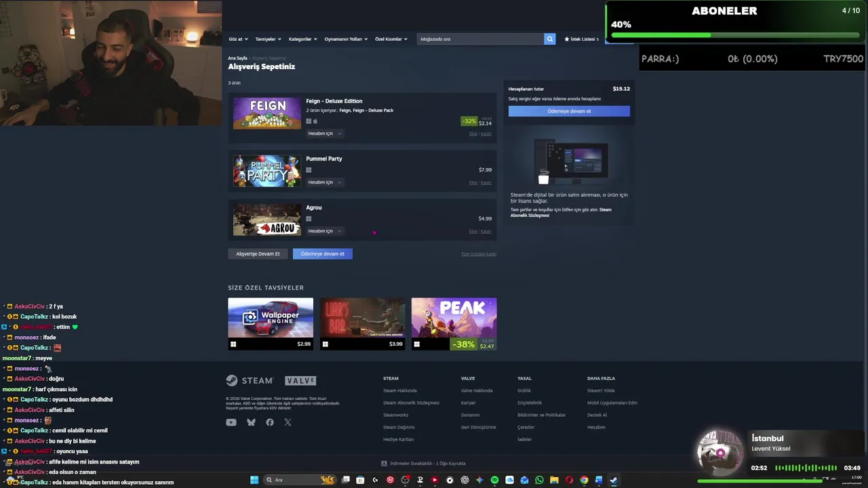Image resolution: width=868 pixels, height=488 pixels.
Task: Expand the Kategoriler menu
Action: coord(302,39)
